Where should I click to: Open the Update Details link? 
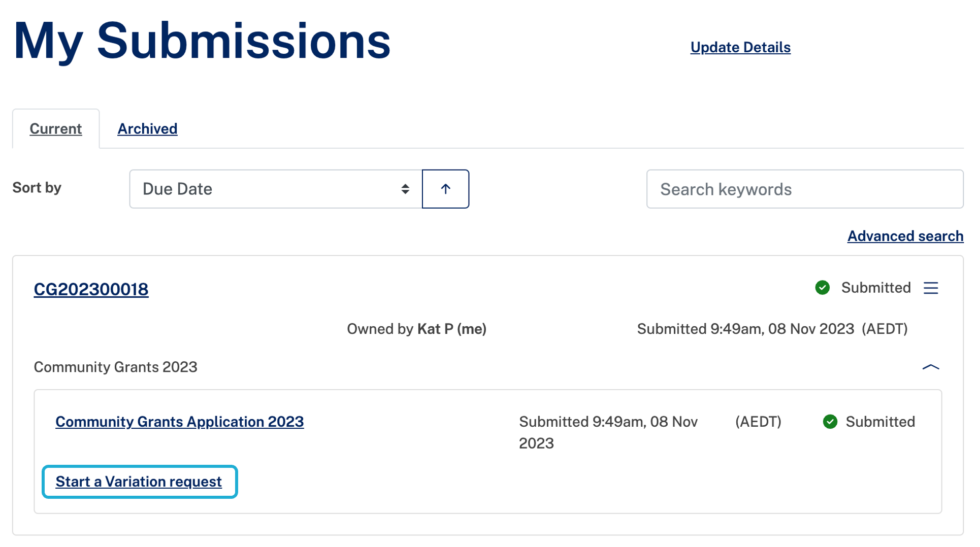click(x=740, y=47)
